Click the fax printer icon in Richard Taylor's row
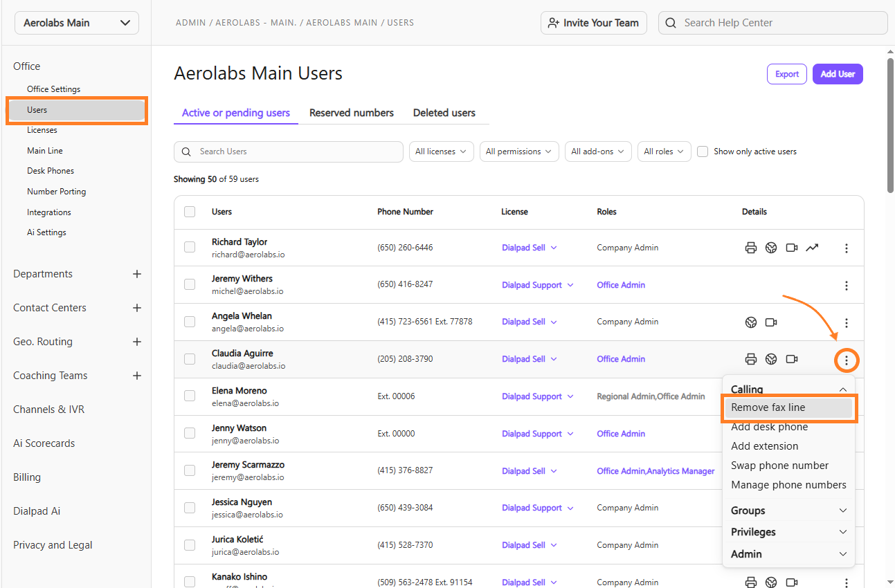Image resolution: width=895 pixels, height=588 pixels. click(x=751, y=248)
